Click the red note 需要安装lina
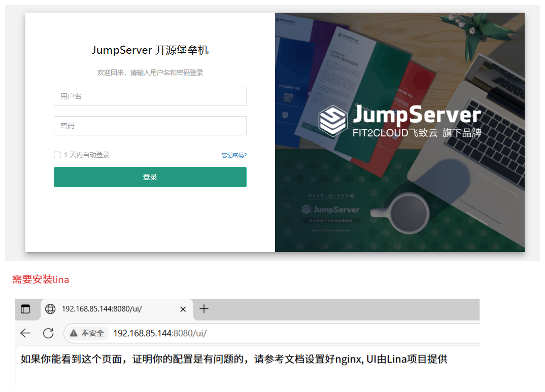 41,279
